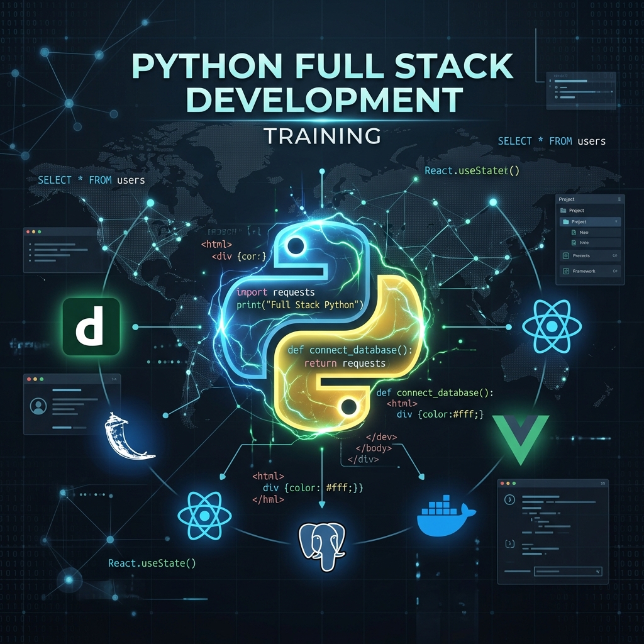This screenshot has width=644, height=644.
Task: Click the Framework row icon
Action: click(565, 271)
